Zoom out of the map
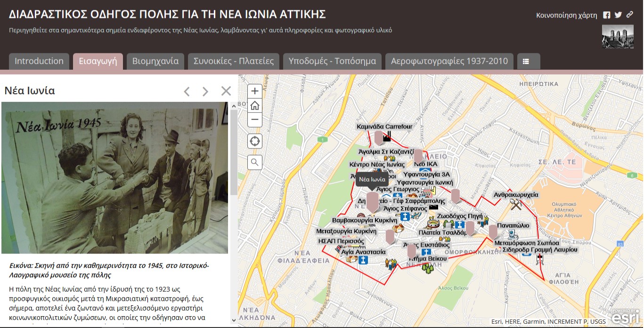 point(255,120)
